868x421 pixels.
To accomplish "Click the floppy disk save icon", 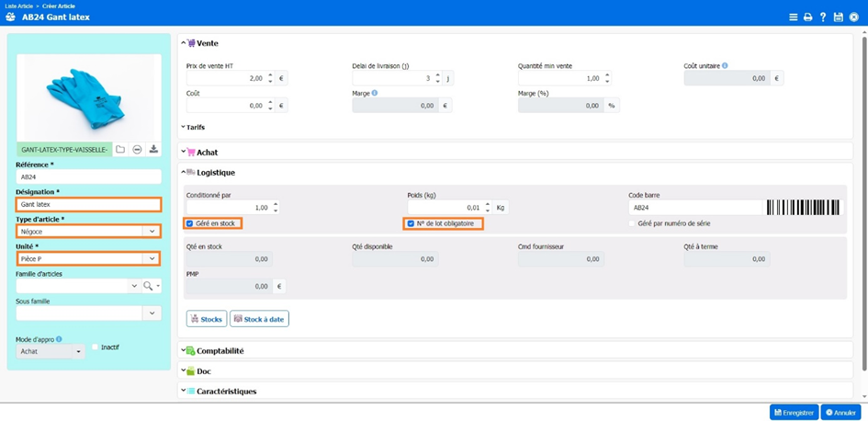I will click(x=838, y=17).
